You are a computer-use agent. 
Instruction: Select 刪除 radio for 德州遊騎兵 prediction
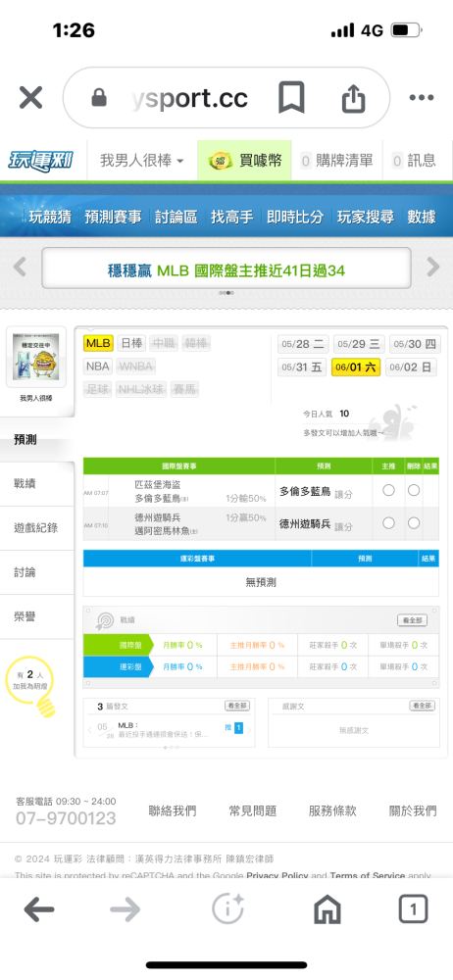click(414, 523)
